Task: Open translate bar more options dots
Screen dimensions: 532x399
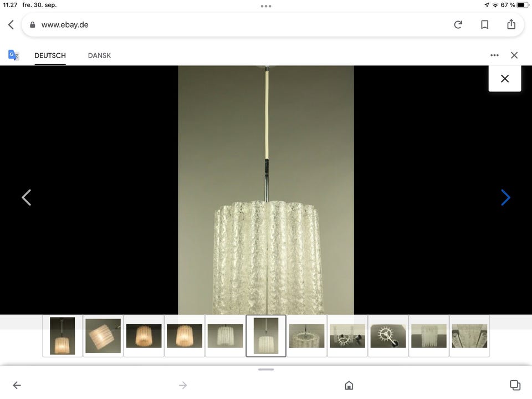Action: click(494, 55)
